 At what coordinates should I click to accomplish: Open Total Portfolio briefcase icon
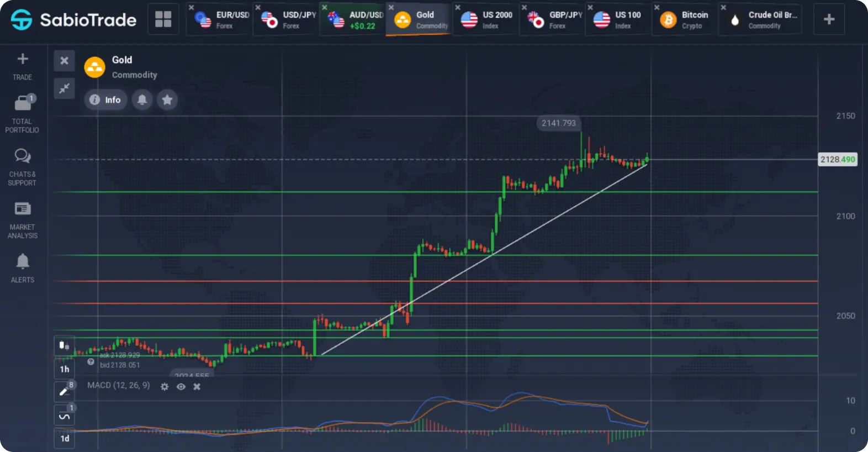coord(23,103)
